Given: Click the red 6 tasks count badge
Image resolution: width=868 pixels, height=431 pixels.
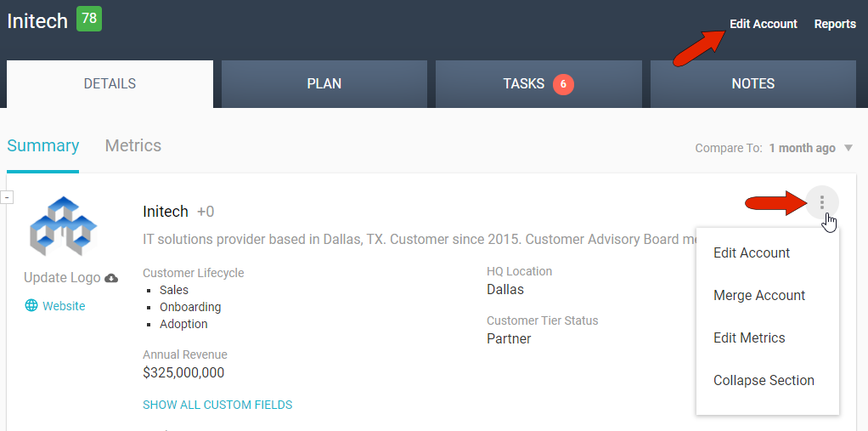Looking at the screenshot, I should tap(563, 84).
